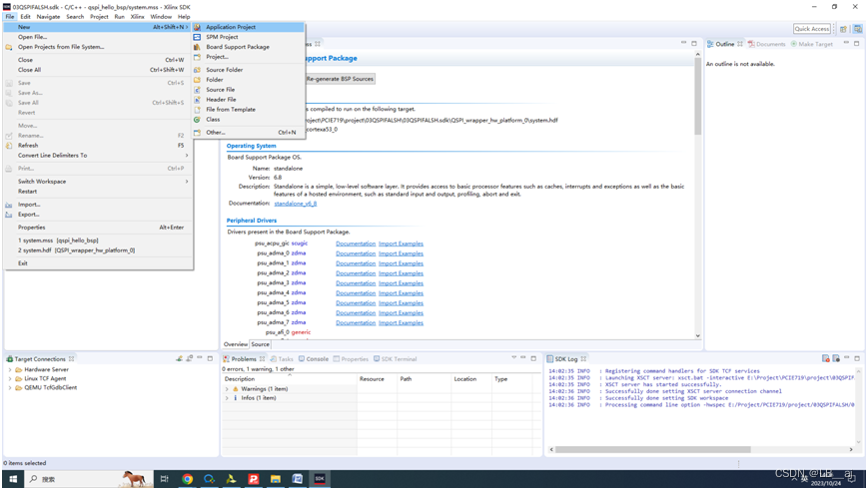The height and width of the screenshot is (490, 868).
Task: Maximize the Outline panel
Action: pos(857,44)
